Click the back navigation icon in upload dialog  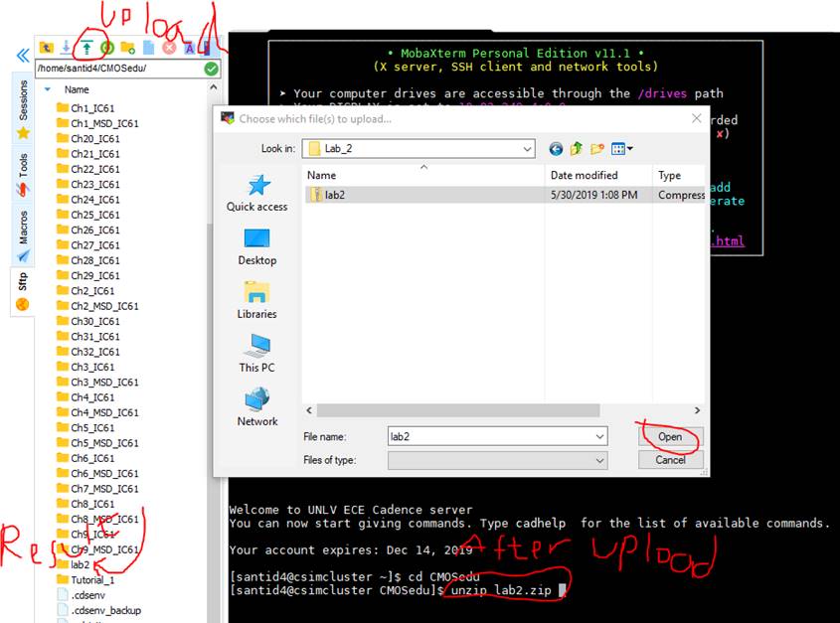click(556, 149)
